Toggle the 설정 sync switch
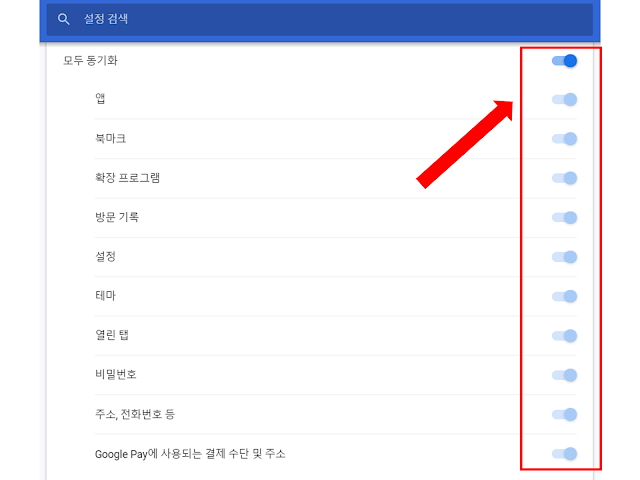The image size is (640, 480). tap(564, 257)
